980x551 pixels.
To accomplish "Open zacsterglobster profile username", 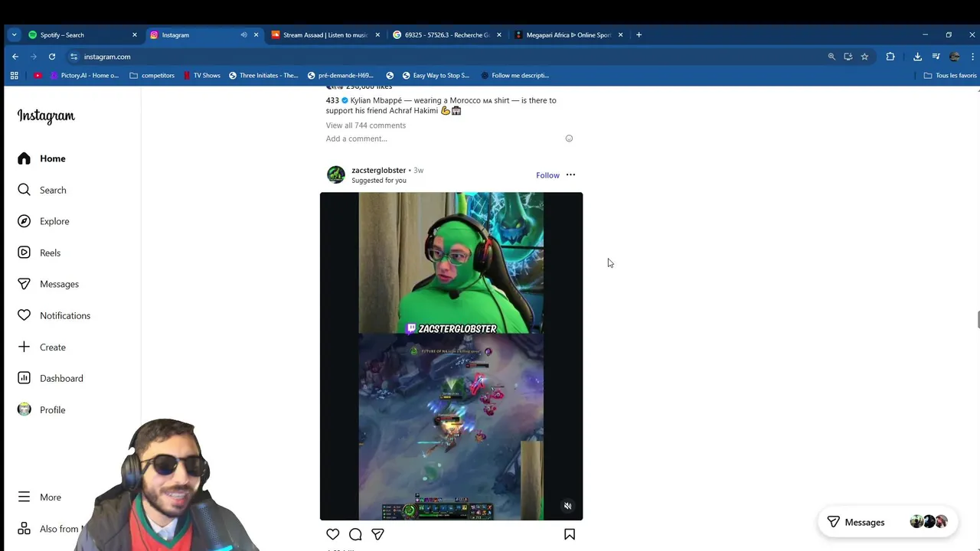I will (x=378, y=170).
